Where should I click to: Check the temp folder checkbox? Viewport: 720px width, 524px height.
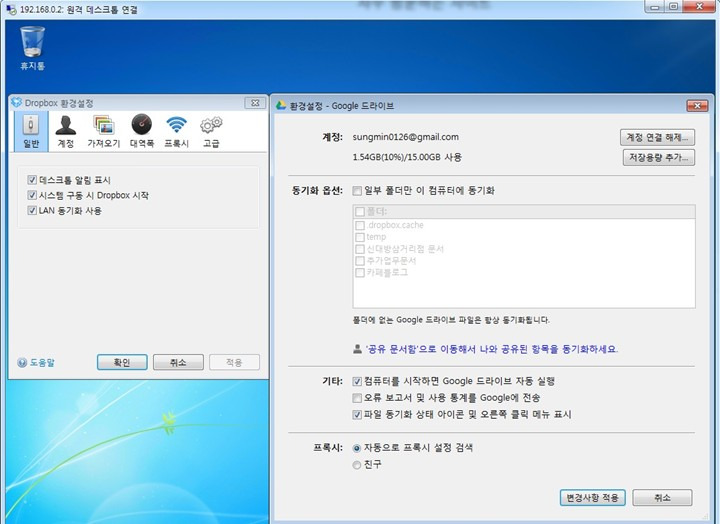pyautogui.click(x=360, y=237)
